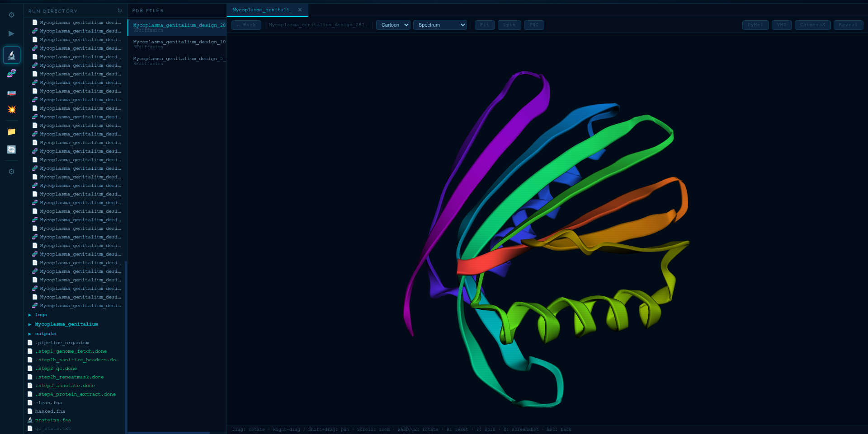This screenshot has width=868, height=434.
Task: Click the blue sync arrows sidebar icon
Action: (12, 149)
